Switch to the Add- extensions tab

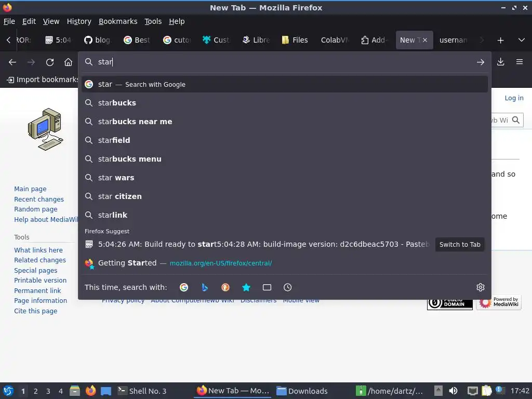tap(375, 40)
